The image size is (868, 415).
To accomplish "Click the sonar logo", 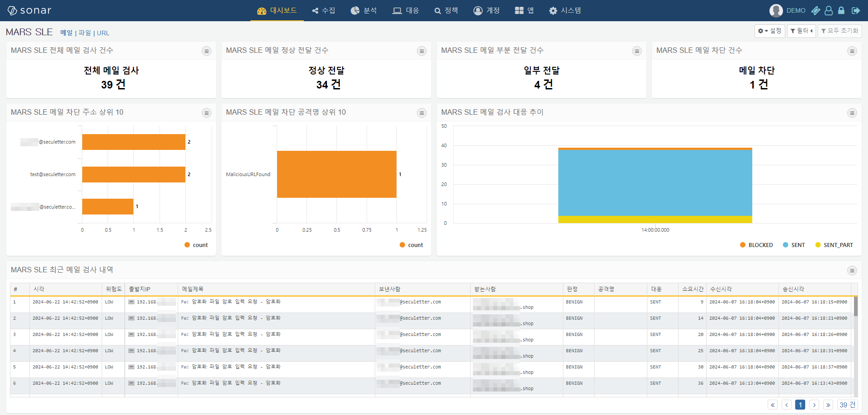I will [x=29, y=10].
